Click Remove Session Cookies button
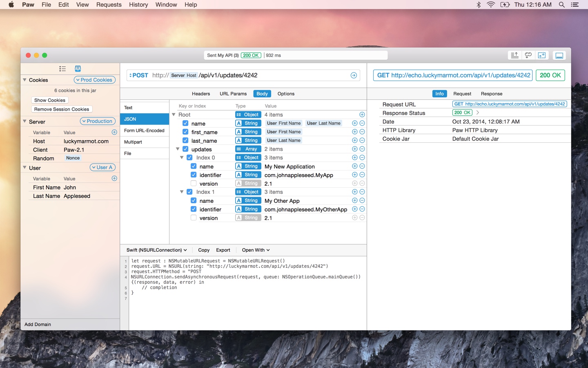Screen dimensions: 588x368 [62, 109]
